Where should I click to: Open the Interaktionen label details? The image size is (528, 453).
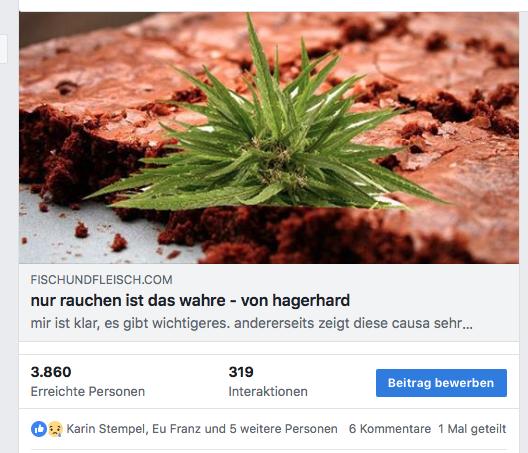268,392
